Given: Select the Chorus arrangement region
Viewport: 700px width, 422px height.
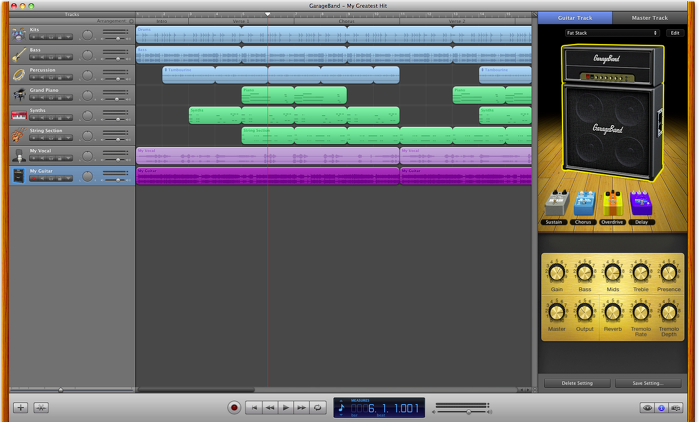Looking at the screenshot, I should (347, 21).
